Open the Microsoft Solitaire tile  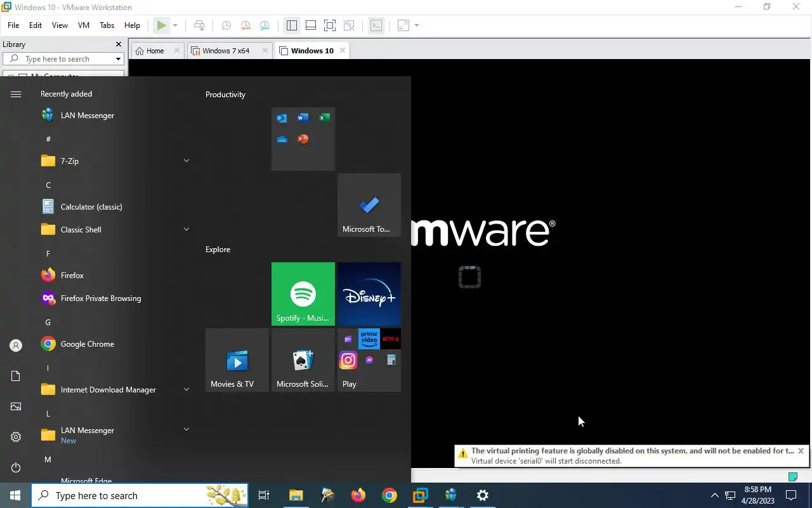(x=303, y=360)
